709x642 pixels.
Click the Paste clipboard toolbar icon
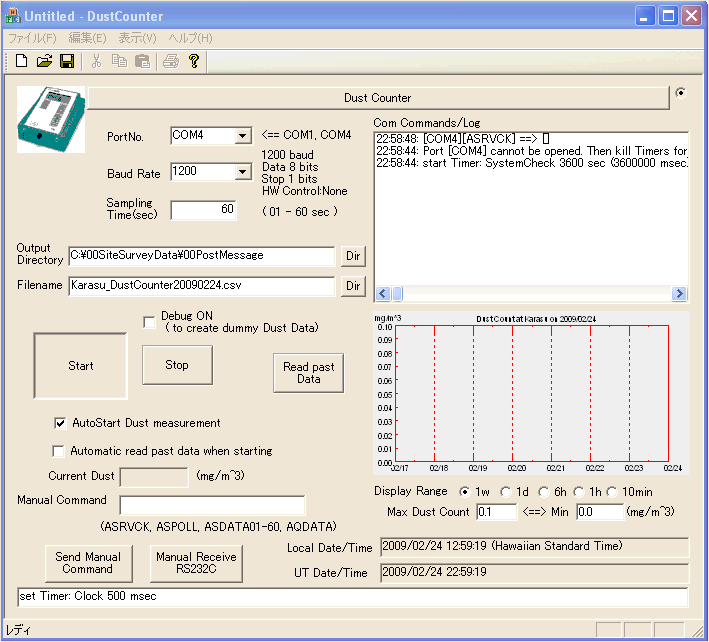pyautogui.click(x=143, y=61)
